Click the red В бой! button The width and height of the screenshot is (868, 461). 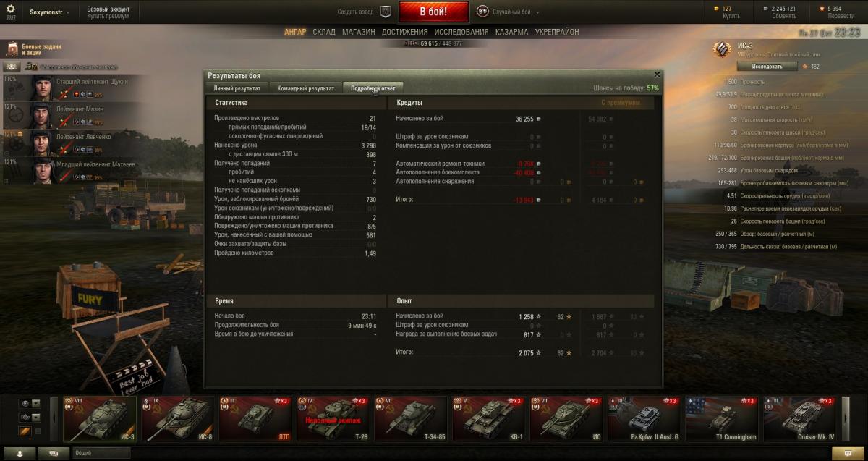pyautogui.click(x=433, y=12)
